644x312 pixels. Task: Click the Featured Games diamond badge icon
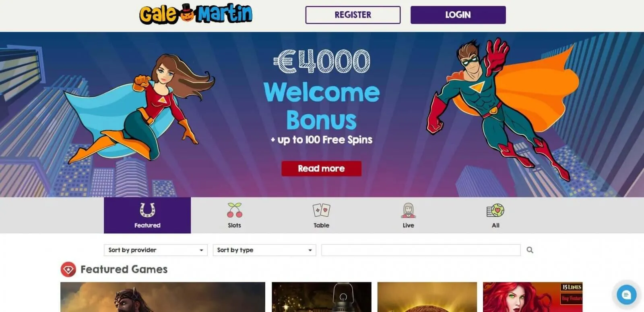(x=68, y=269)
